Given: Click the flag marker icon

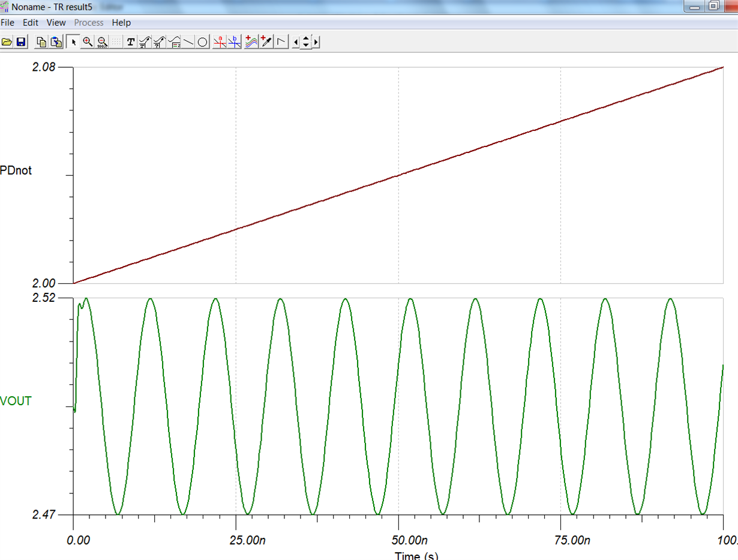Looking at the screenshot, I should click(281, 42).
